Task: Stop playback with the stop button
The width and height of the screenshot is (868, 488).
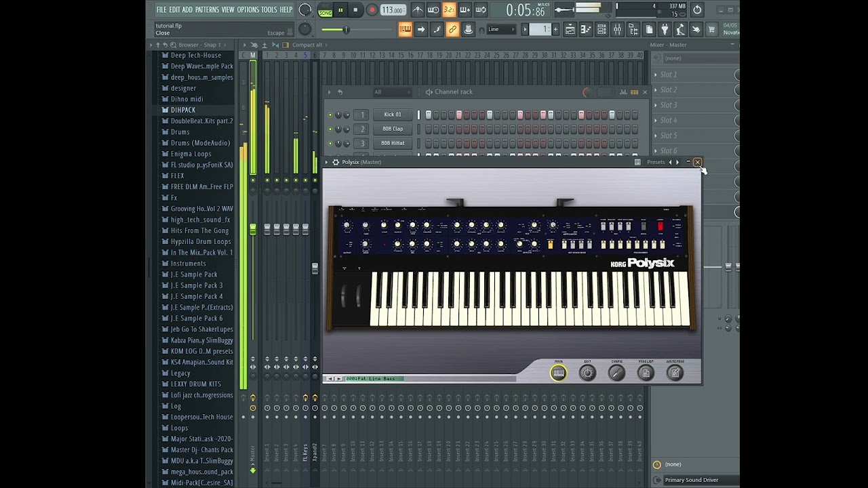Action: 355,10
